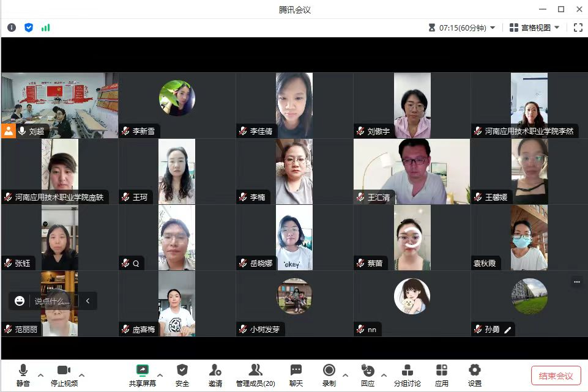Viewport: 588px width, 392px height.
Task: Toggle 停止视频 camera button
Action: pos(64,374)
